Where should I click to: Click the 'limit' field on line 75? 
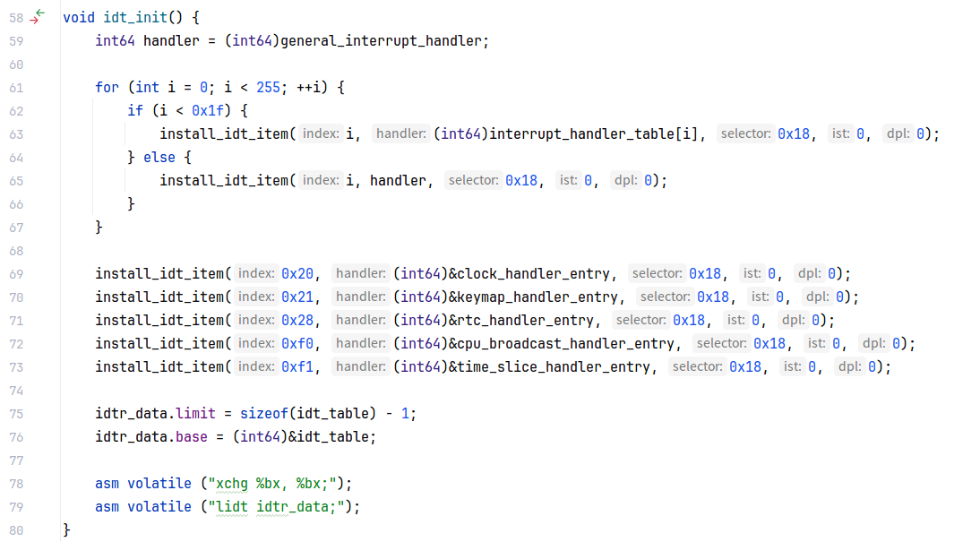195,414
